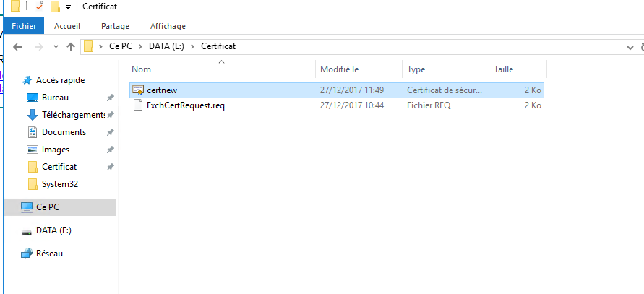Sort files by Taille column
The width and height of the screenshot is (644, 294).
click(518, 69)
